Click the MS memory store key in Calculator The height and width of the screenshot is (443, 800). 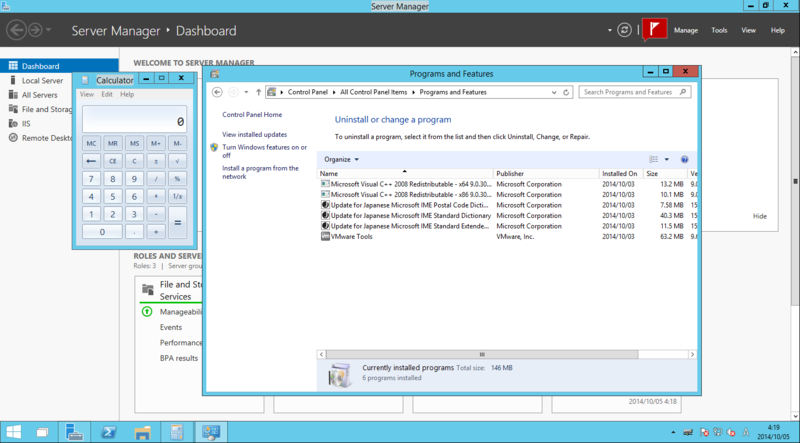(x=134, y=143)
